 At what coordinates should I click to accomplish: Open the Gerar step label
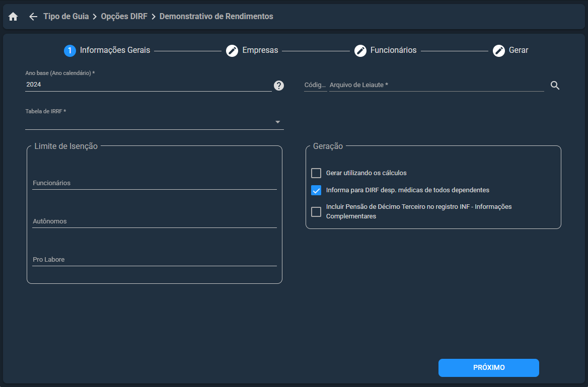click(519, 50)
